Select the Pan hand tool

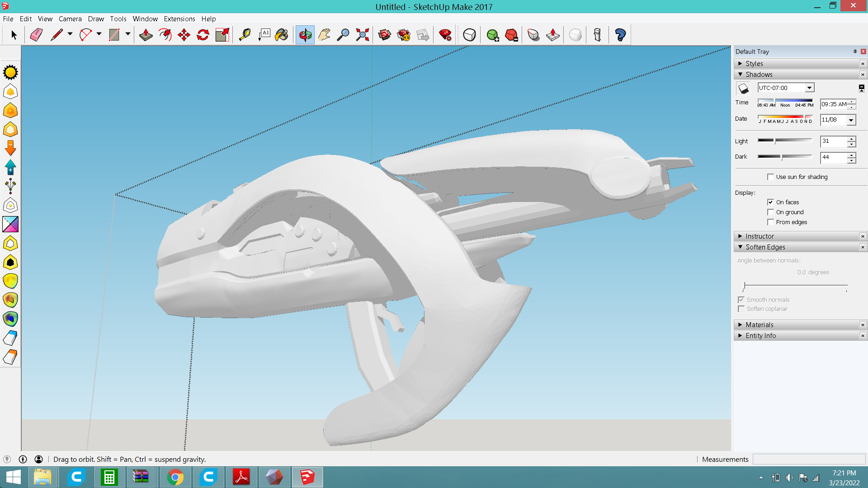point(324,35)
